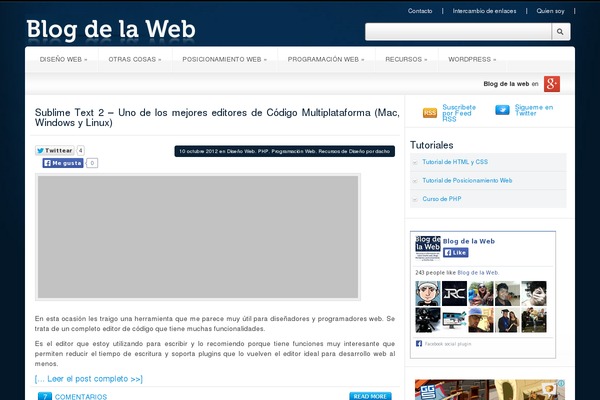600x400 pixels.
Task: Open the Quien soy page
Action: [x=550, y=11]
